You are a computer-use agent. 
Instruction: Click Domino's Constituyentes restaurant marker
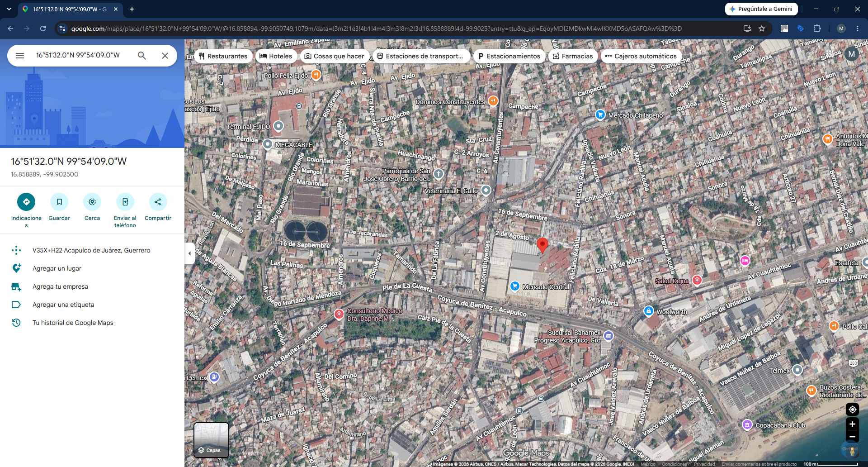pyautogui.click(x=493, y=101)
